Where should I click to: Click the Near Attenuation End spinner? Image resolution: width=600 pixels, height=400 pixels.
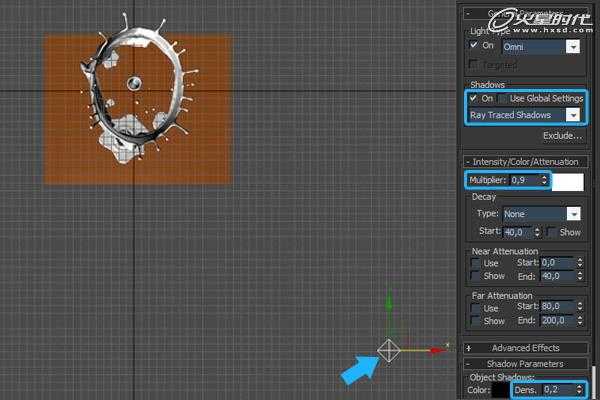[580, 276]
